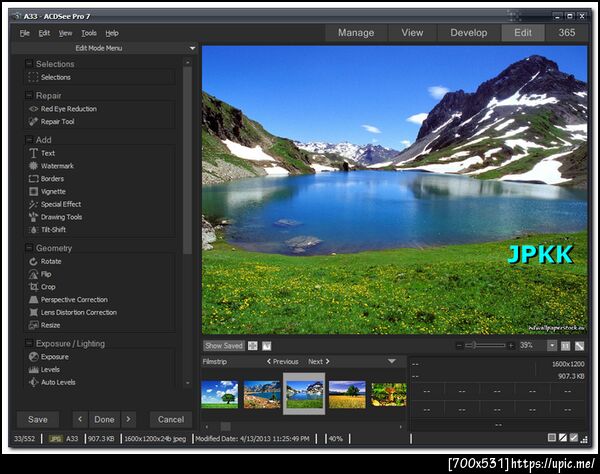600x474 pixels.
Task: Click the Show Saved button
Action: point(224,346)
